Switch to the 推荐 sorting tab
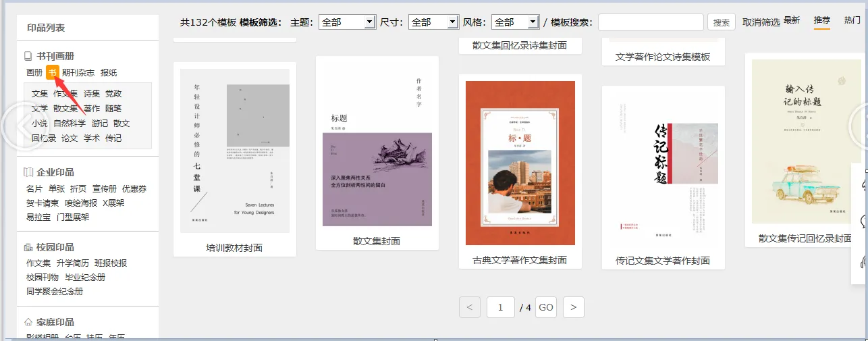 (822, 20)
